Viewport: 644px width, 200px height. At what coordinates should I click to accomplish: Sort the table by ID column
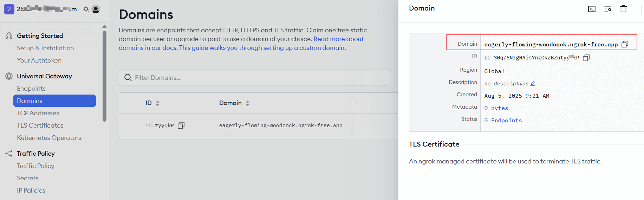(x=157, y=103)
